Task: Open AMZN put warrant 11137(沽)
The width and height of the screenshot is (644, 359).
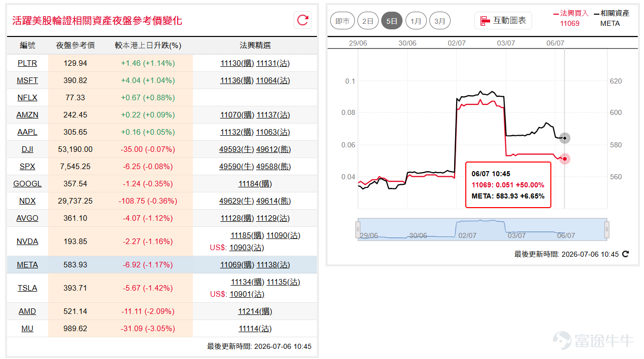Action: pos(273,115)
